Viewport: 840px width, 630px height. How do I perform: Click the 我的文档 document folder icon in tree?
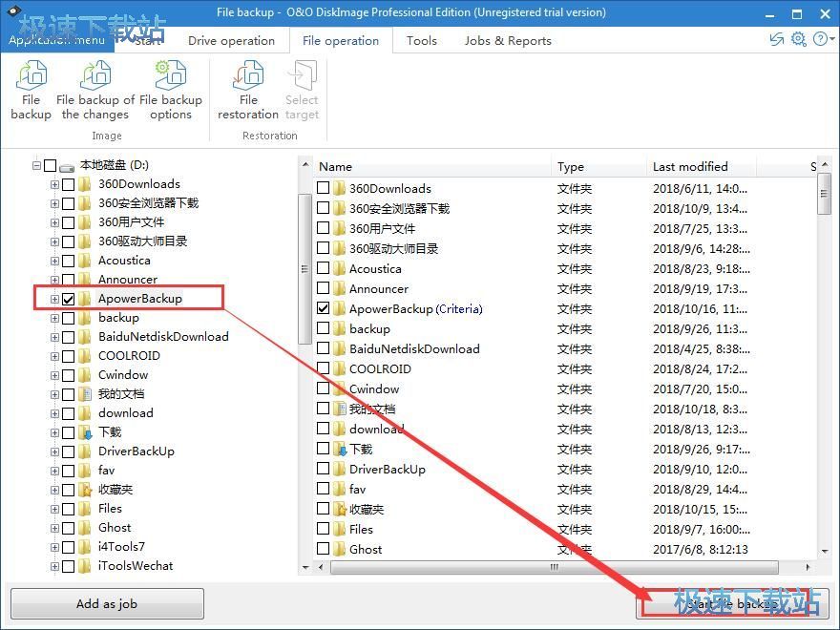pyautogui.click(x=85, y=394)
